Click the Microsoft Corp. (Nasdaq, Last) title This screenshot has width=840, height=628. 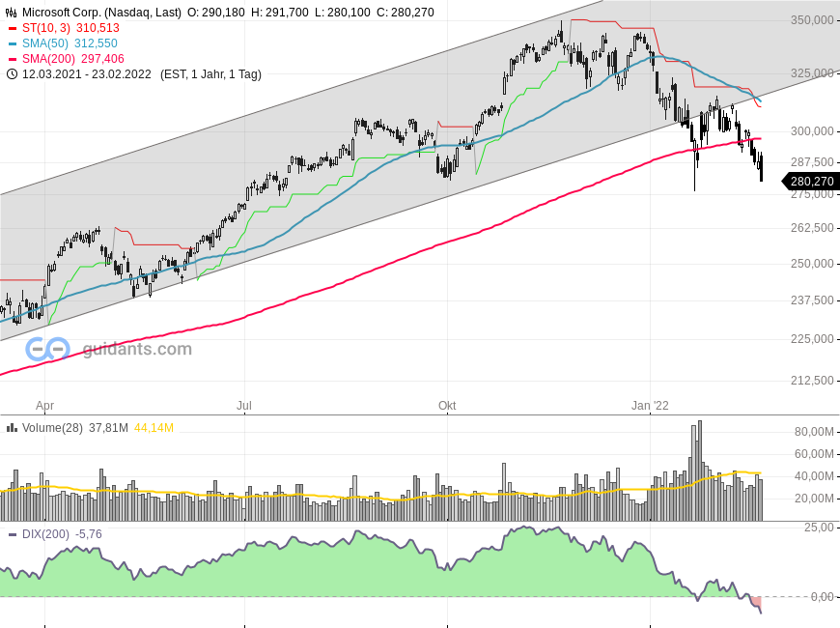101,13
